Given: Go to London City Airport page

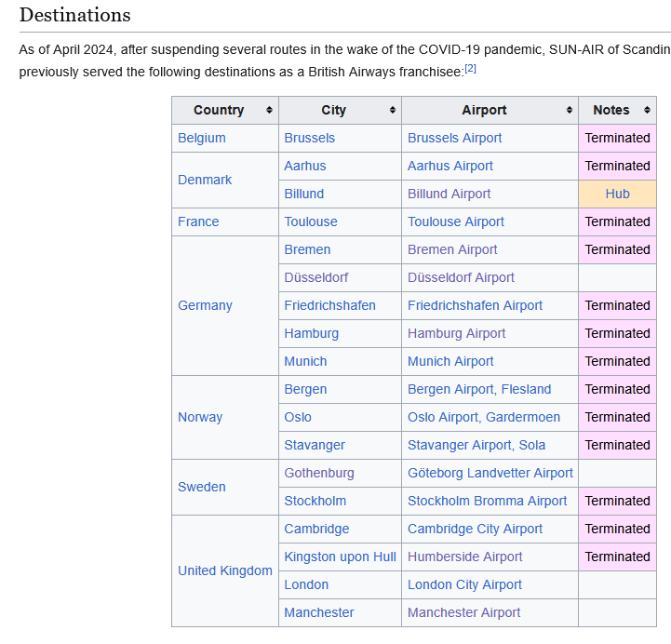Looking at the screenshot, I should pos(464,584).
